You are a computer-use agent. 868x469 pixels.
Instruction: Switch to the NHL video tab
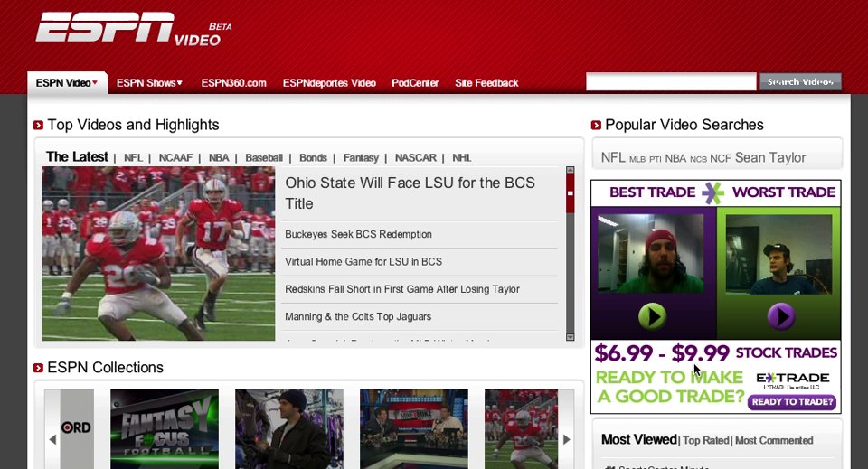pos(462,157)
